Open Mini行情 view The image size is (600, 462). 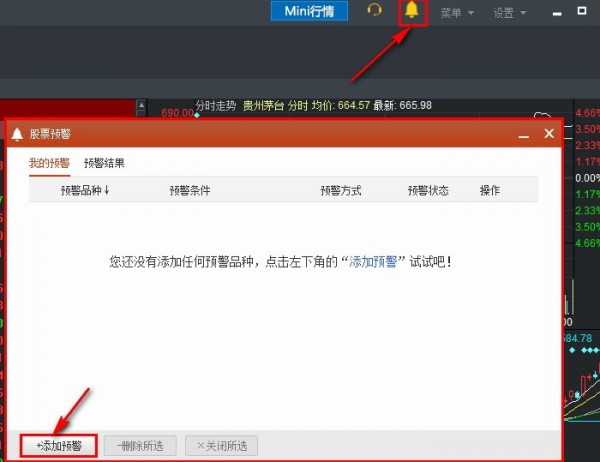point(308,12)
